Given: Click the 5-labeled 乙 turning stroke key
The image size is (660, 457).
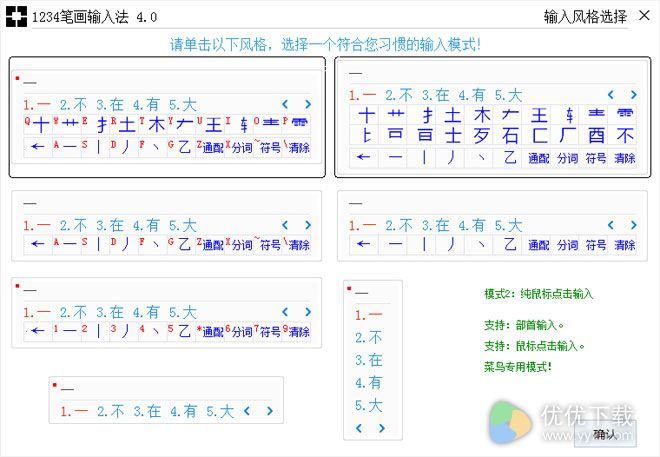Looking at the screenshot, I should 181,331.
